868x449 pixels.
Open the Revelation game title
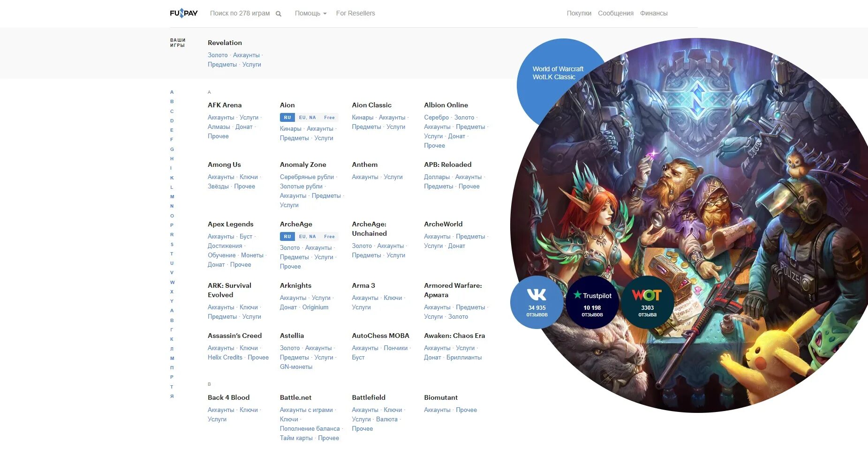pos(225,43)
